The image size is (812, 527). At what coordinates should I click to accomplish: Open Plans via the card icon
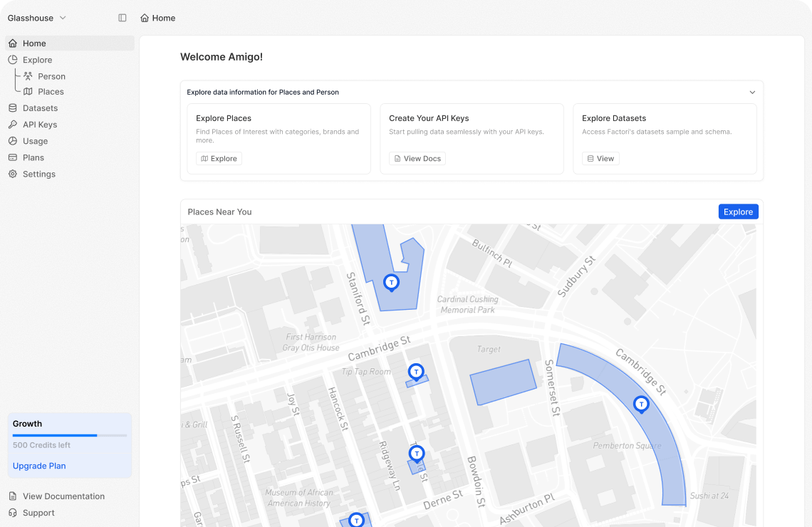(13, 157)
